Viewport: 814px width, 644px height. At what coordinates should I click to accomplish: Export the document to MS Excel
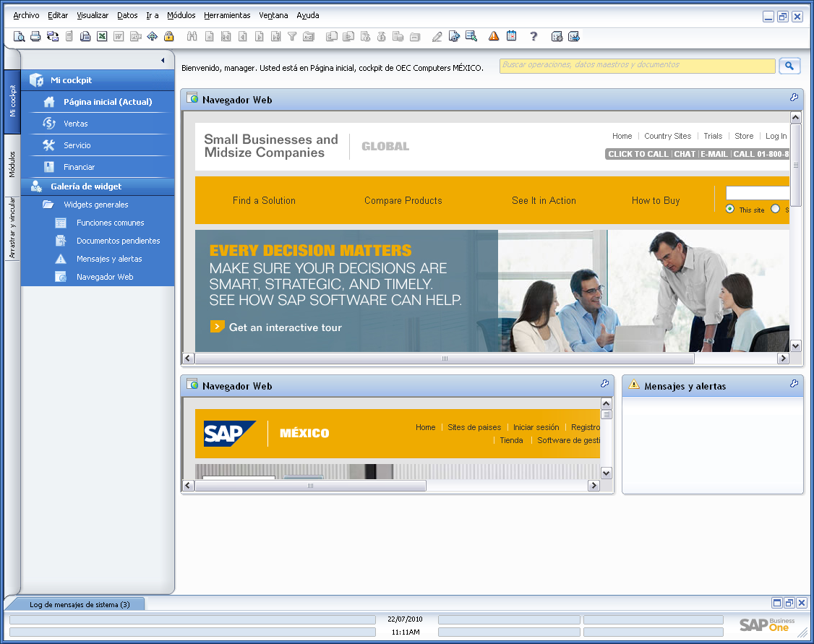coord(101,35)
